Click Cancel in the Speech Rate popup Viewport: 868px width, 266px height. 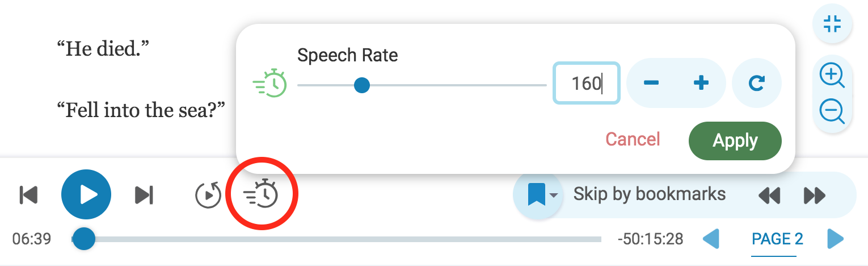pyautogui.click(x=633, y=139)
